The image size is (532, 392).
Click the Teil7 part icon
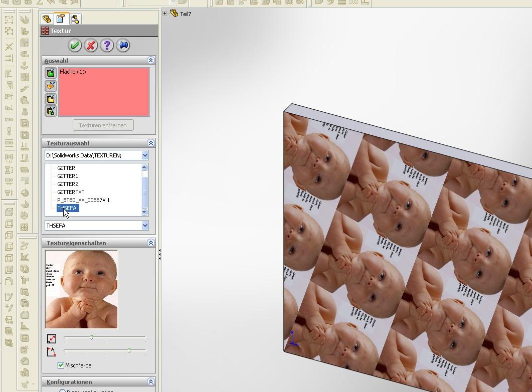click(x=173, y=14)
